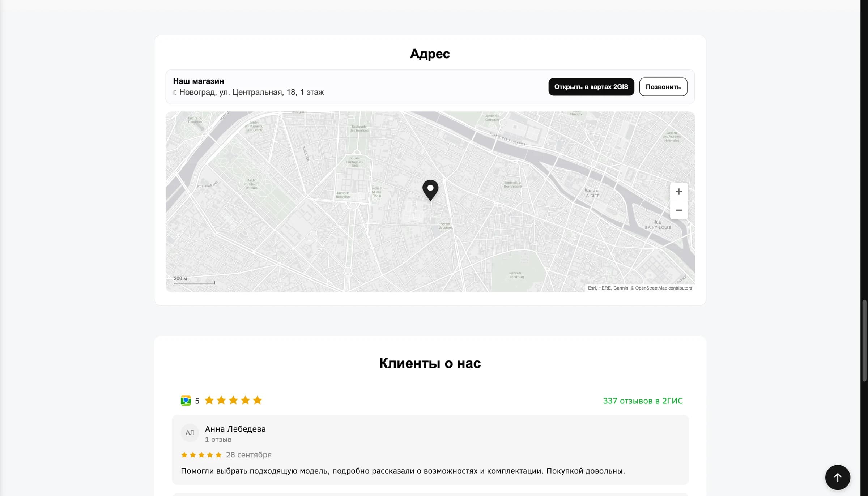The height and width of the screenshot is (496, 868).
Task: Click the 200 м map scale label
Action: pos(180,278)
